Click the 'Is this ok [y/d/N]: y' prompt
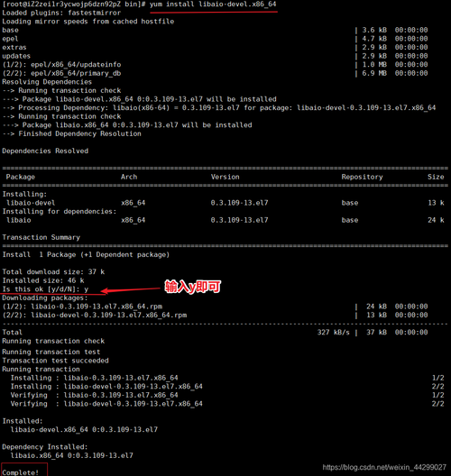Image resolution: width=451 pixels, height=476 pixels. [45, 289]
